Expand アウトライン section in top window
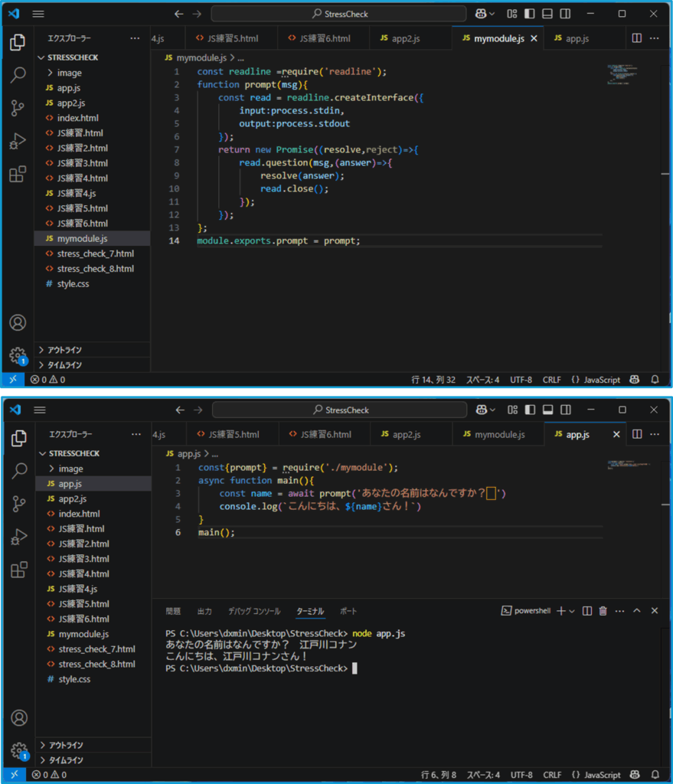 (x=60, y=350)
